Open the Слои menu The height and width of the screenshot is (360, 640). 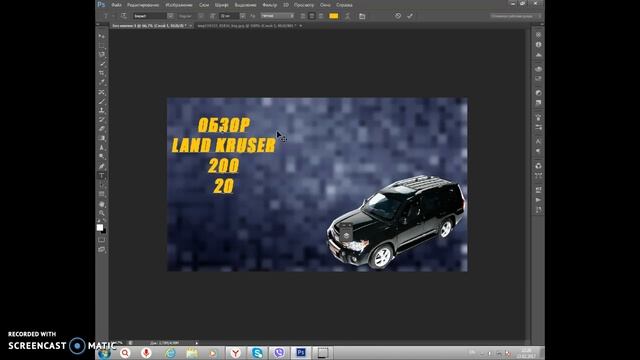[x=204, y=5]
